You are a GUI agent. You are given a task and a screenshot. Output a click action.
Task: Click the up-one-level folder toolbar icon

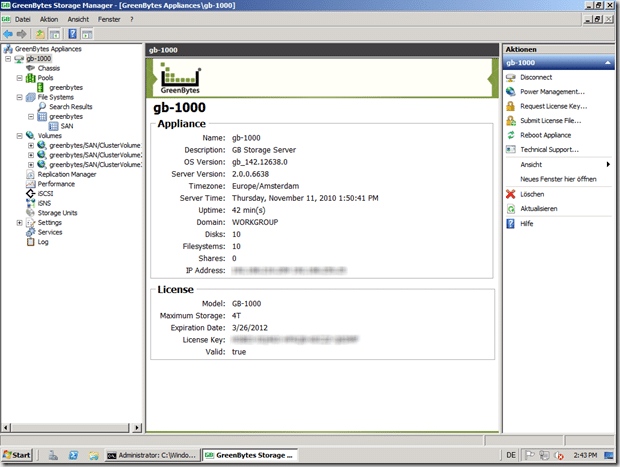[40, 34]
